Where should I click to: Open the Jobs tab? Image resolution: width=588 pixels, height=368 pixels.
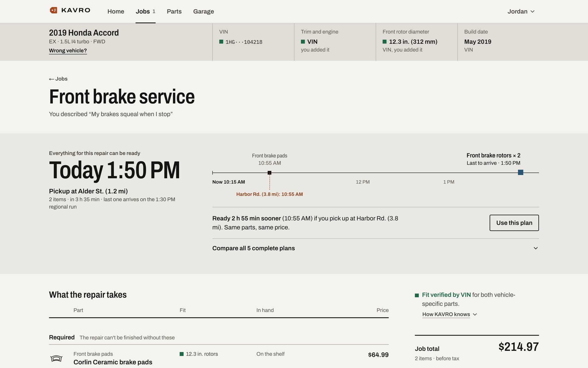pyautogui.click(x=146, y=11)
